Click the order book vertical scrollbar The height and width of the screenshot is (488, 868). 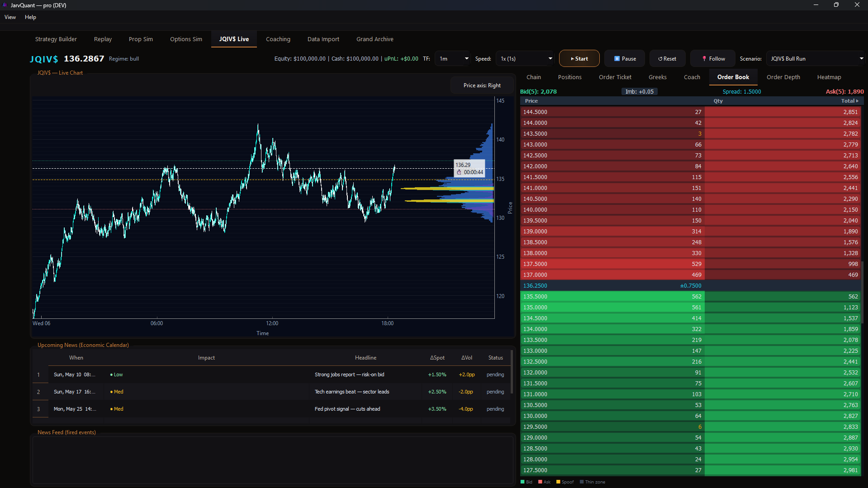coord(863,292)
